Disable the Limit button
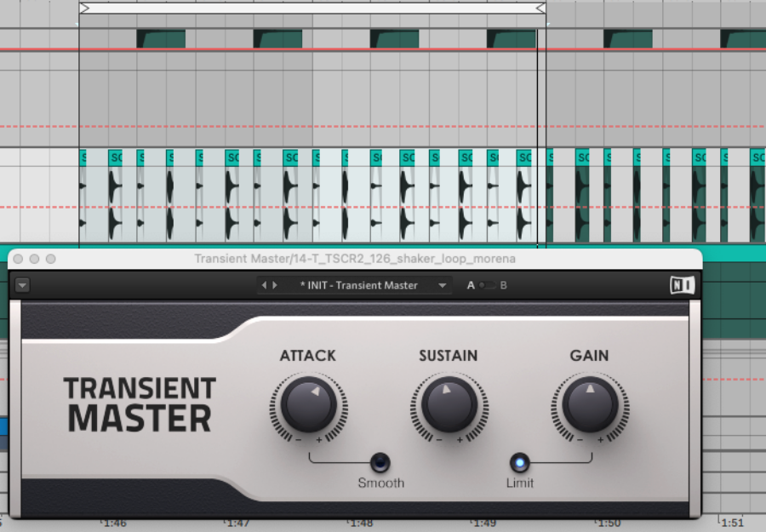Image resolution: width=766 pixels, height=532 pixels. [x=520, y=462]
